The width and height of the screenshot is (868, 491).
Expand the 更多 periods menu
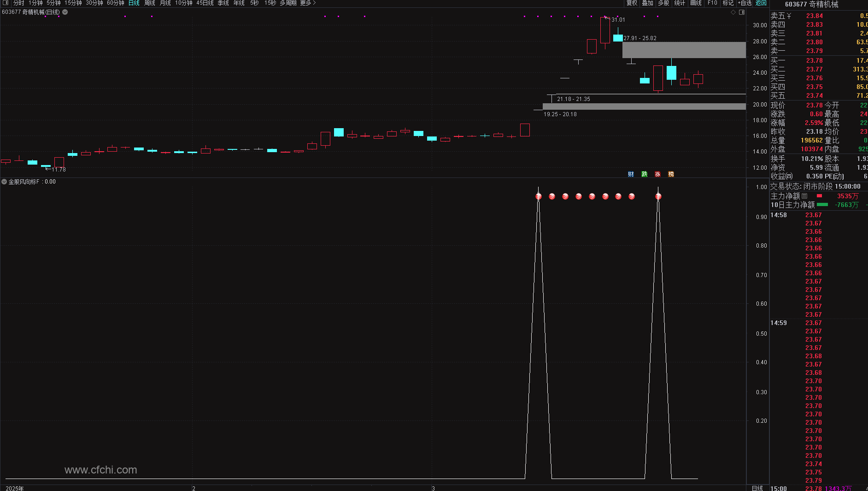tap(308, 3)
